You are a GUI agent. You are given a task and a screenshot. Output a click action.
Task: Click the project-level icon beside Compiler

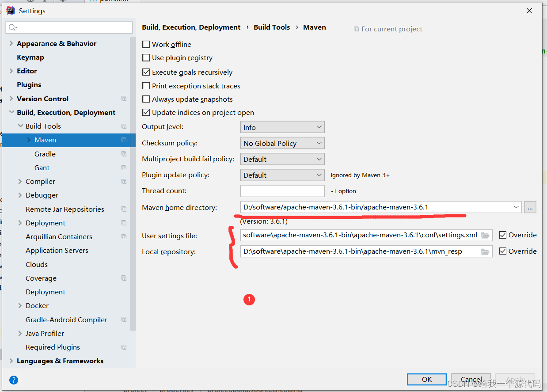(x=124, y=181)
